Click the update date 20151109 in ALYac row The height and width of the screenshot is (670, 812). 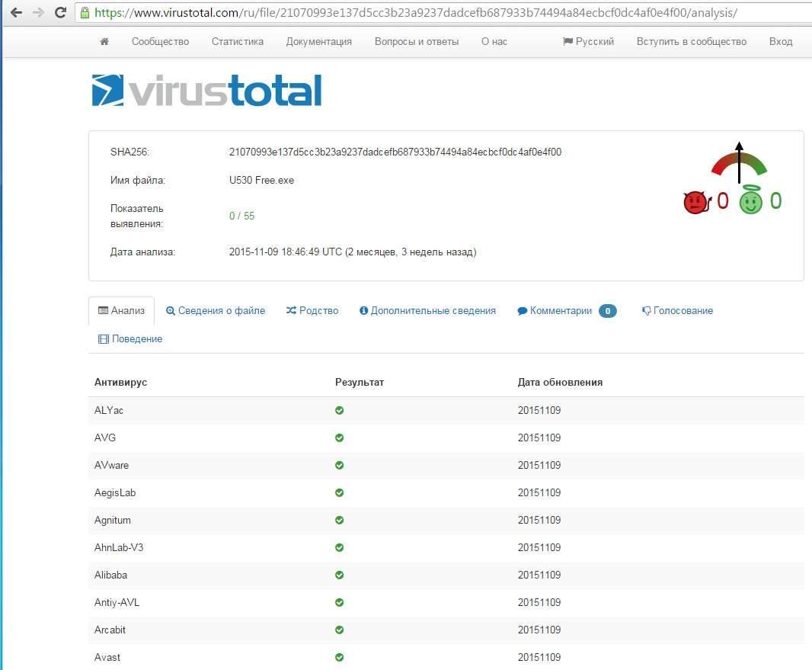[x=539, y=410]
